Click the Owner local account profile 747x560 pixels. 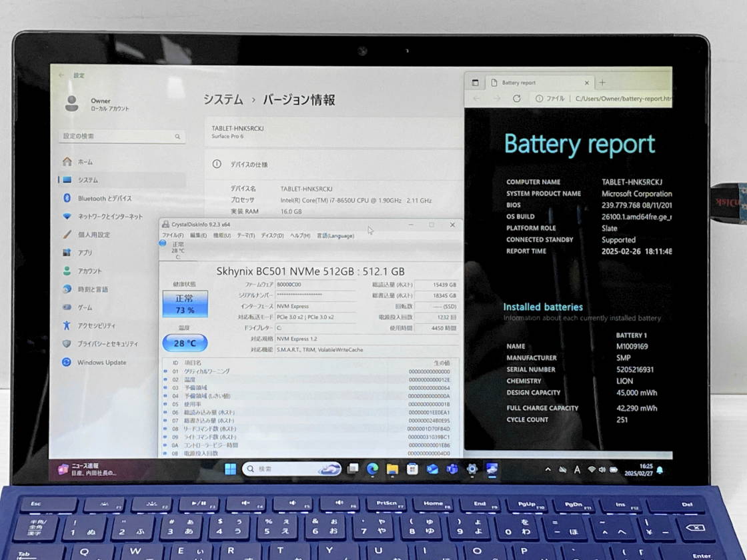tap(97, 104)
